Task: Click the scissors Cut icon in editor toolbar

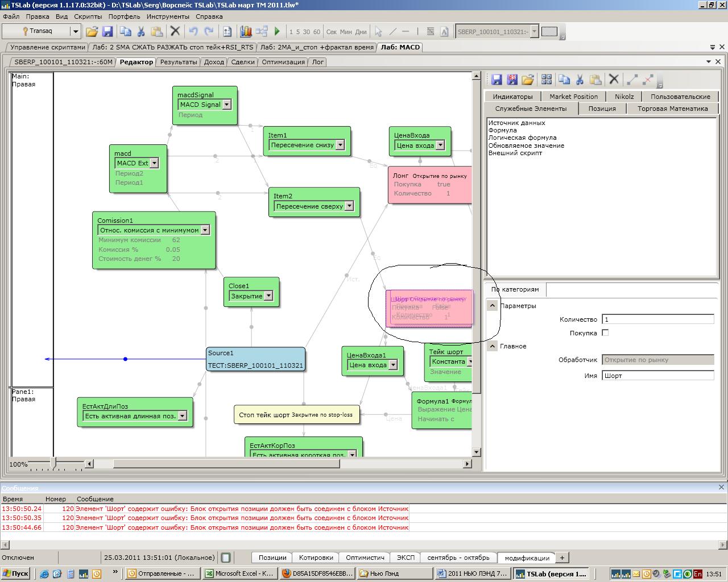Action: click(580, 80)
